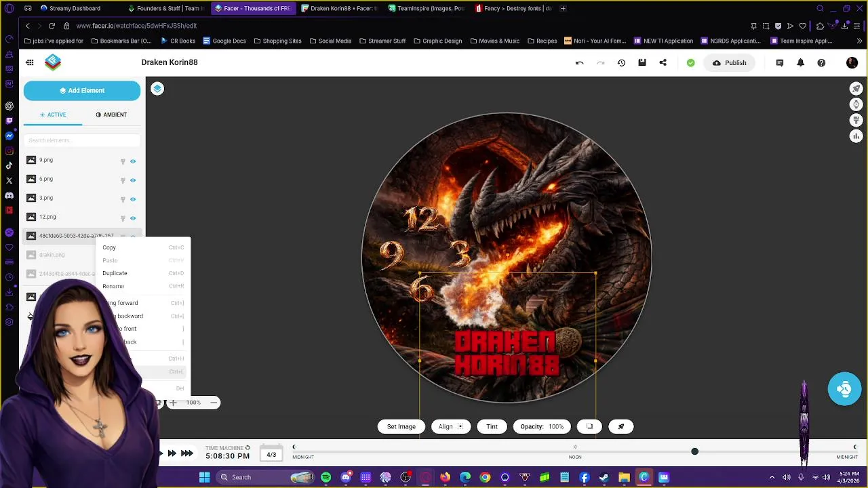Click the paint icon on the 9.png row
The image size is (868, 488).
click(123, 161)
